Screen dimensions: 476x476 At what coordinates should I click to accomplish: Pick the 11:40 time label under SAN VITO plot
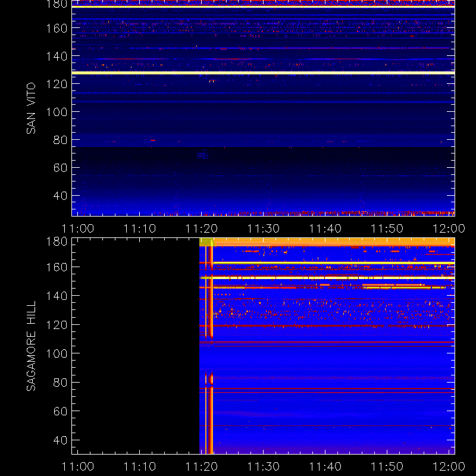coord(325,228)
